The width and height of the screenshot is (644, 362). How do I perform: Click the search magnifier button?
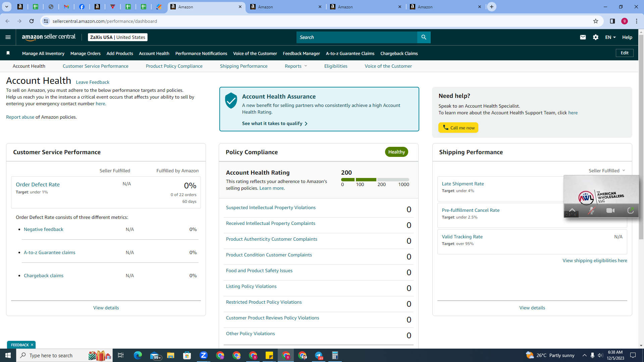pos(424,37)
